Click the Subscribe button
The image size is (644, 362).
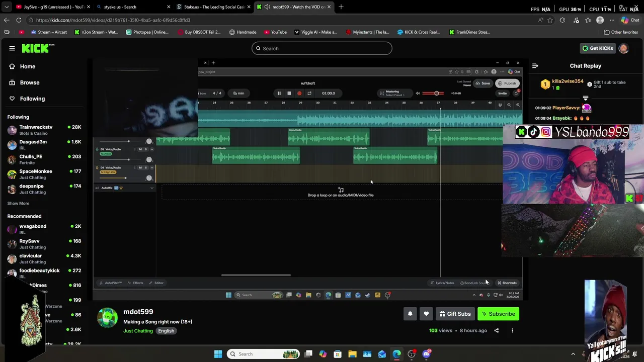(x=498, y=314)
